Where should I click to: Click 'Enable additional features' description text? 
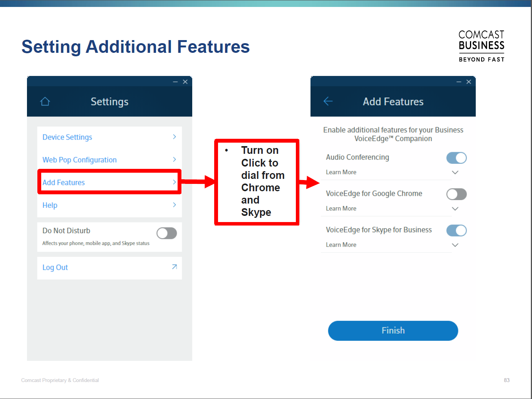point(393,134)
